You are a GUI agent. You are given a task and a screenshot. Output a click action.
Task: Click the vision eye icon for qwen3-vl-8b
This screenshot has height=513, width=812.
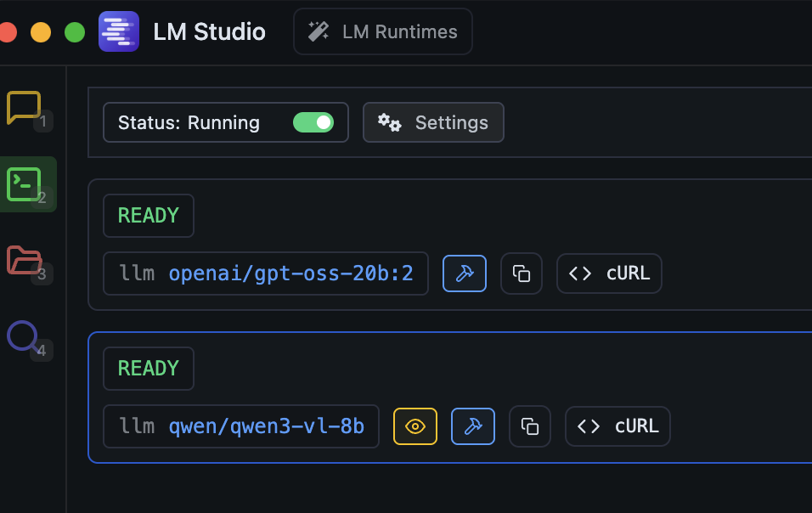click(x=415, y=426)
